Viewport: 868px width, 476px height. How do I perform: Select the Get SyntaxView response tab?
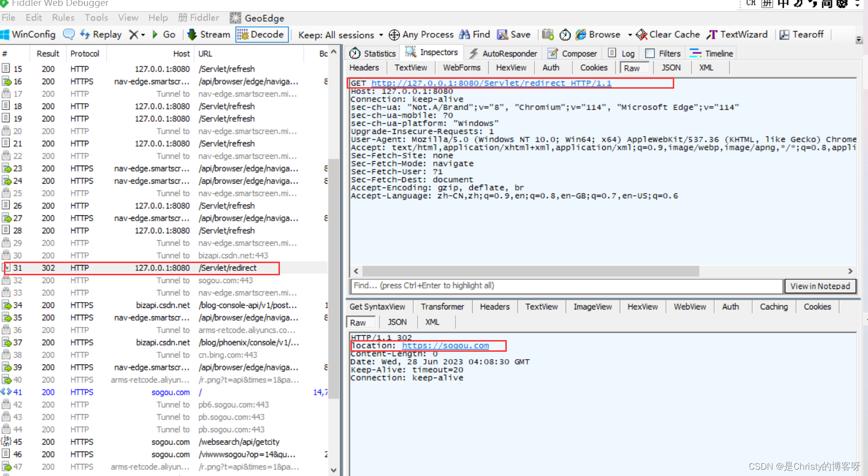click(377, 307)
